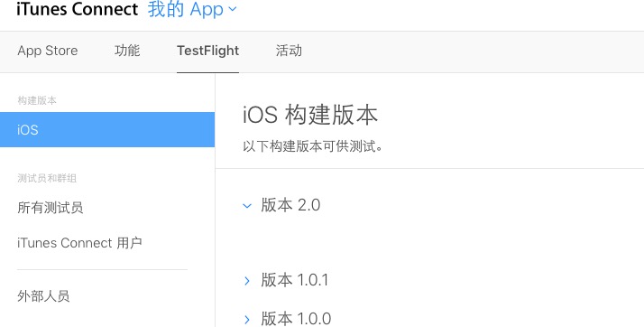
Task: Click the 版本 1.0.1 label
Action: (x=294, y=280)
